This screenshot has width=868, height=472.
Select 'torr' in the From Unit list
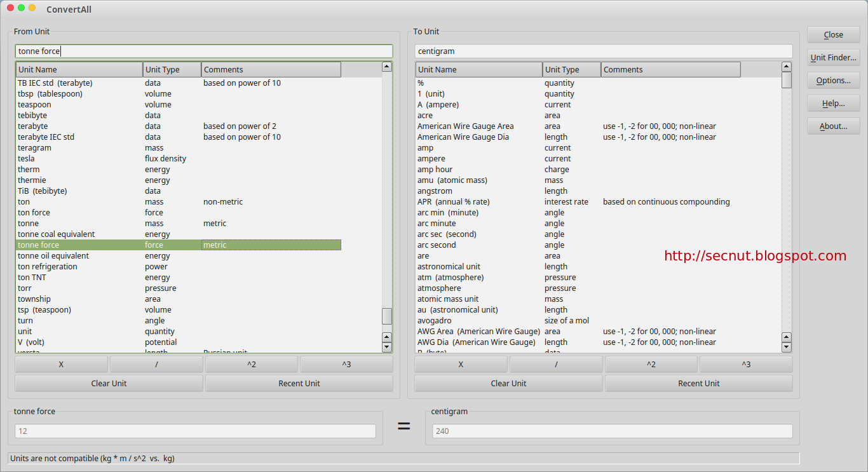24,288
